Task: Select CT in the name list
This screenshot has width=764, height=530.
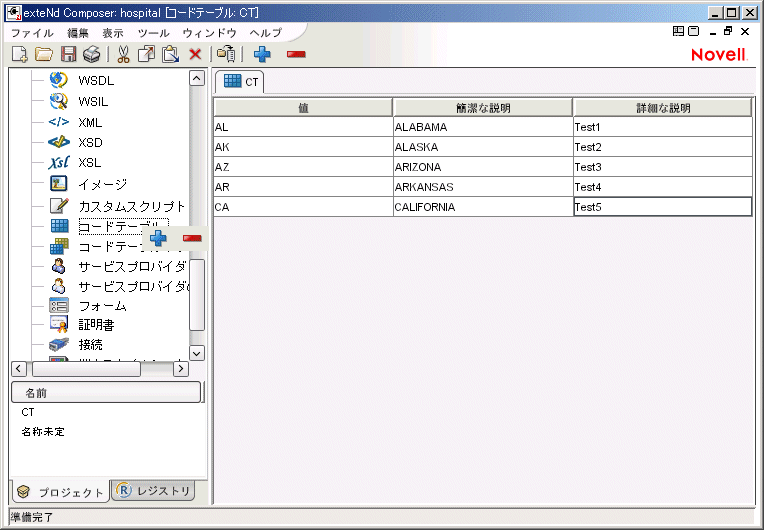Action: (28, 412)
